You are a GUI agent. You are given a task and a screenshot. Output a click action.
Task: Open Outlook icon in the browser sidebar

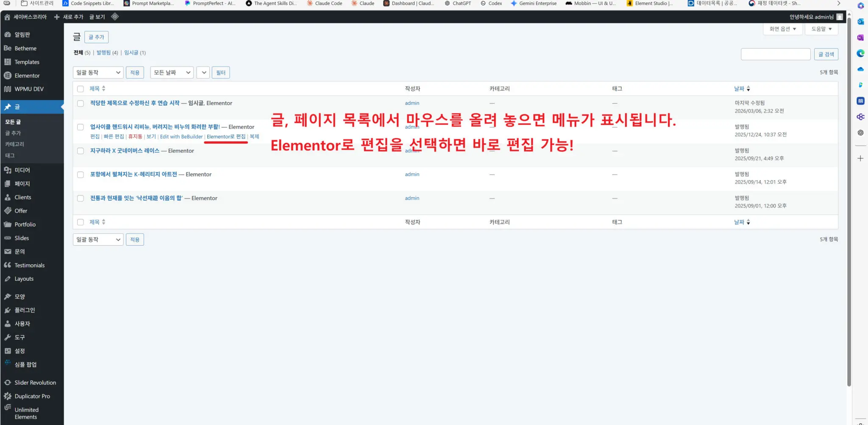pos(860,22)
